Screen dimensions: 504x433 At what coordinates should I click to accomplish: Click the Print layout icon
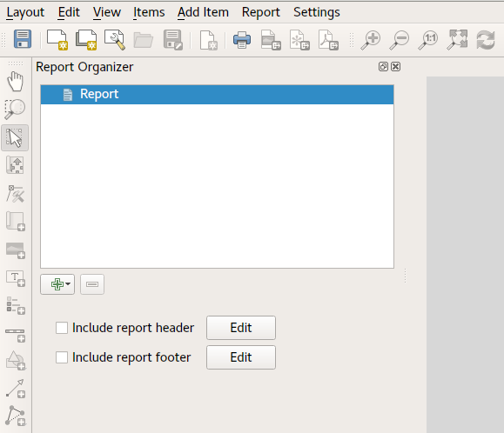tap(242, 40)
